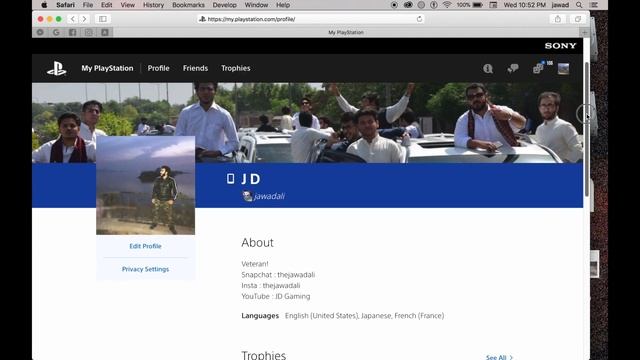Click the Bluetooth icon in the menu bar
This screenshot has height=360, width=640.
pos(434,5)
